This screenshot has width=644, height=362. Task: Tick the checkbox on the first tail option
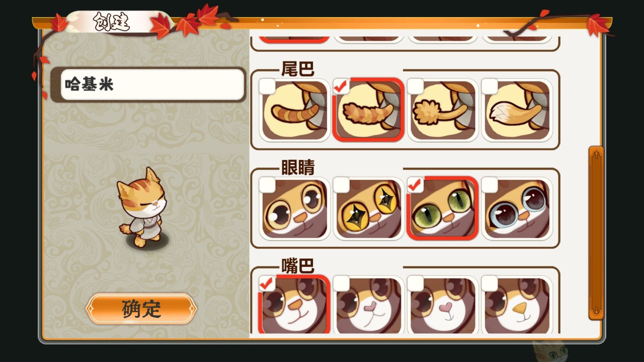tap(268, 86)
